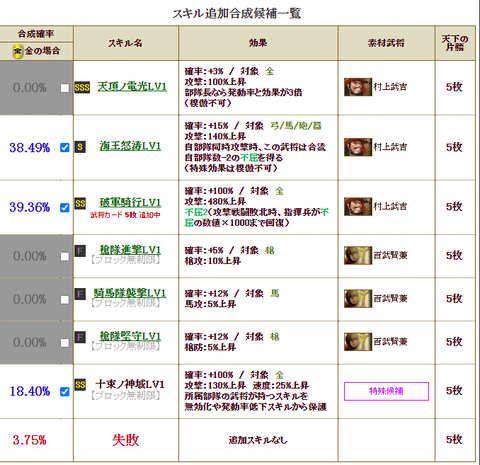Click the 効果 column header
480x465 pixels.
(x=258, y=43)
